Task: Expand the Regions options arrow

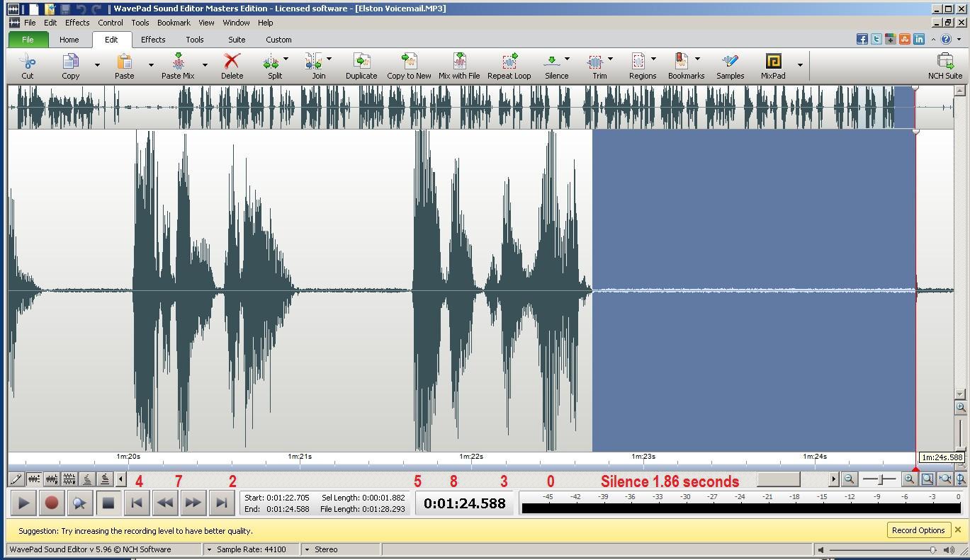Action: (653, 59)
